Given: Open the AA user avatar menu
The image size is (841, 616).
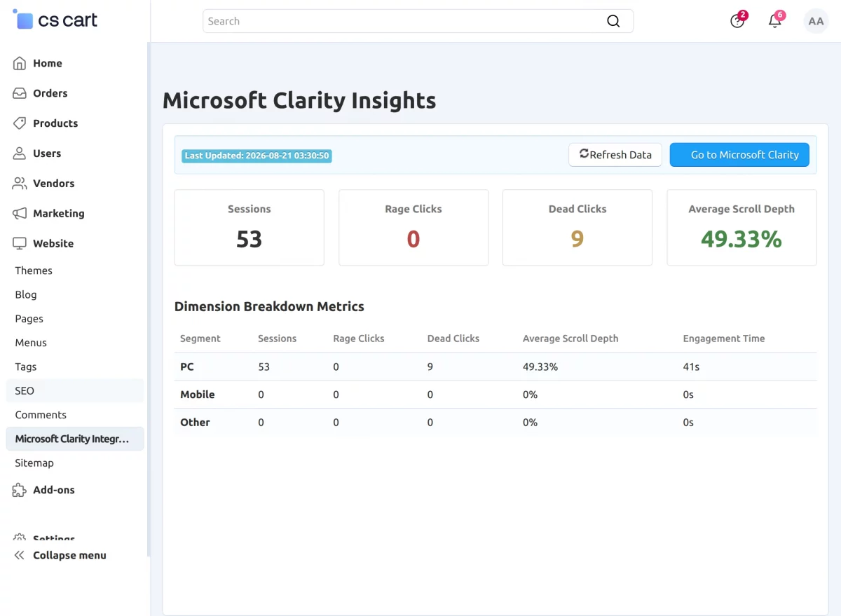Looking at the screenshot, I should point(816,21).
